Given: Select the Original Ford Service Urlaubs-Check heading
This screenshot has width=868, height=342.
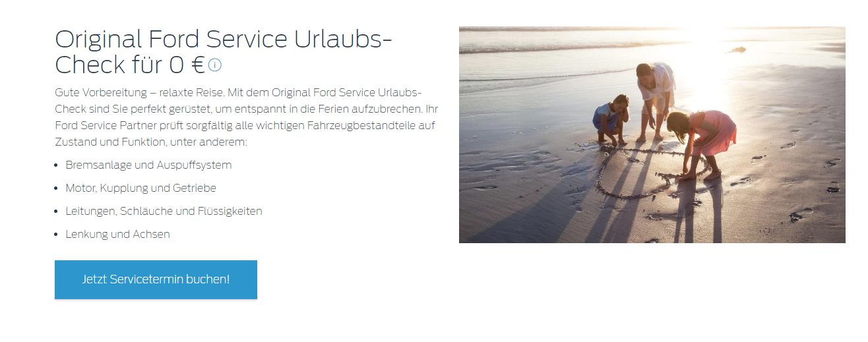Looking at the screenshot, I should 224,52.
